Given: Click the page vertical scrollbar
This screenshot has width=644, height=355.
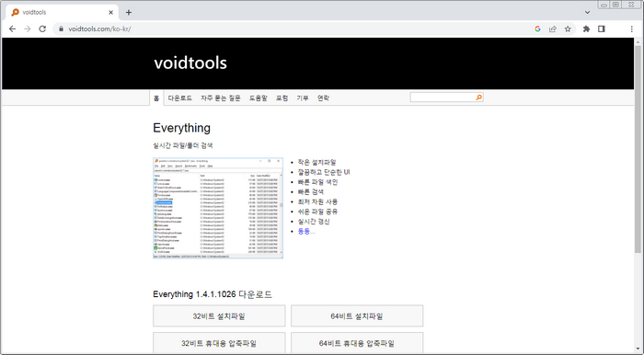Looking at the screenshot, I should tap(638, 148).
